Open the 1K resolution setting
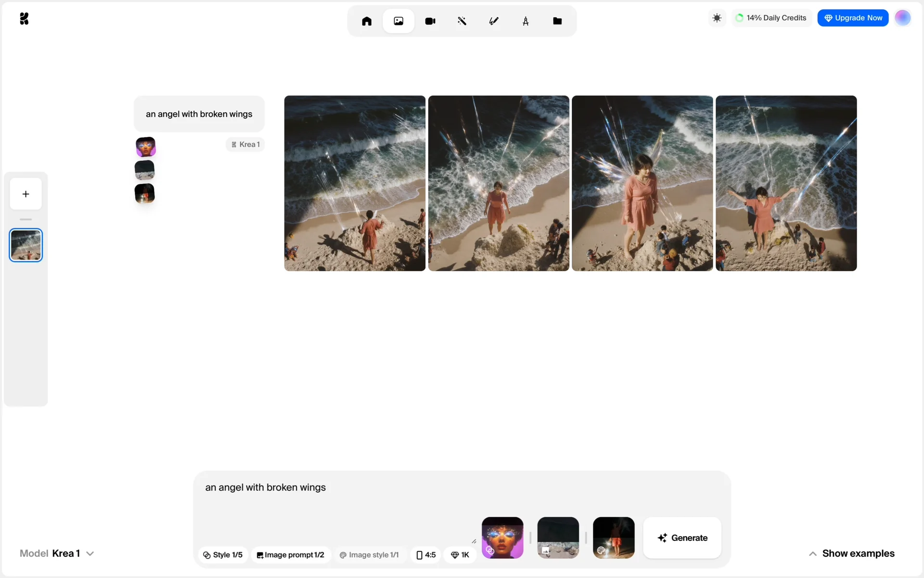 click(460, 555)
